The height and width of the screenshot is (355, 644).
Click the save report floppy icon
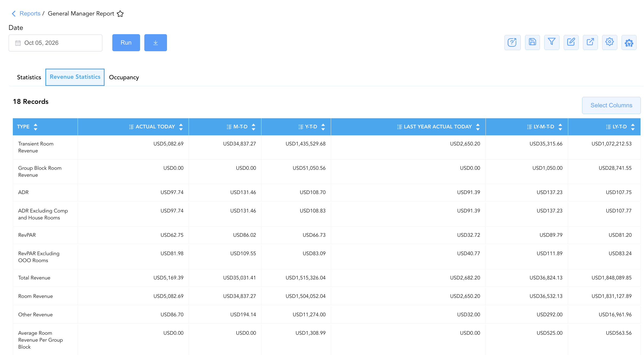(x=532, y=42)
